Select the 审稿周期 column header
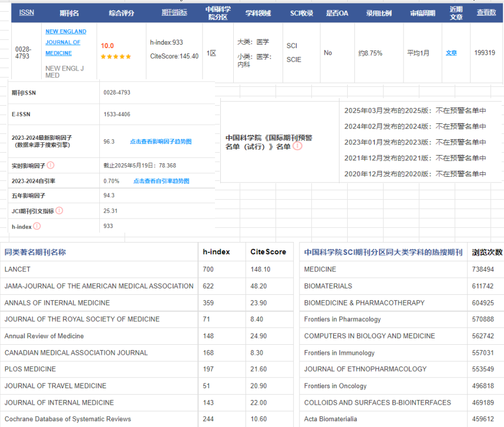The image size is (504, 427). click(x=423, y=13)
